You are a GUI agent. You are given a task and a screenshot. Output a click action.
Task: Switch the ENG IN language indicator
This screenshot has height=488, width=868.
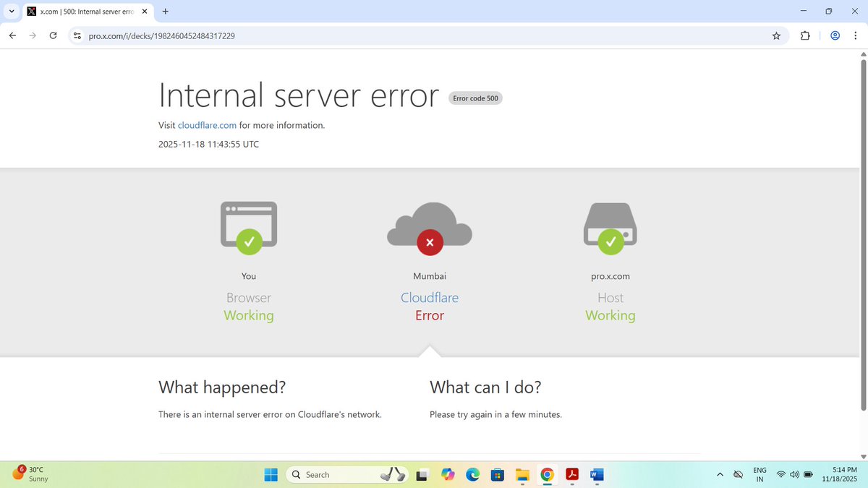point(759,474)
